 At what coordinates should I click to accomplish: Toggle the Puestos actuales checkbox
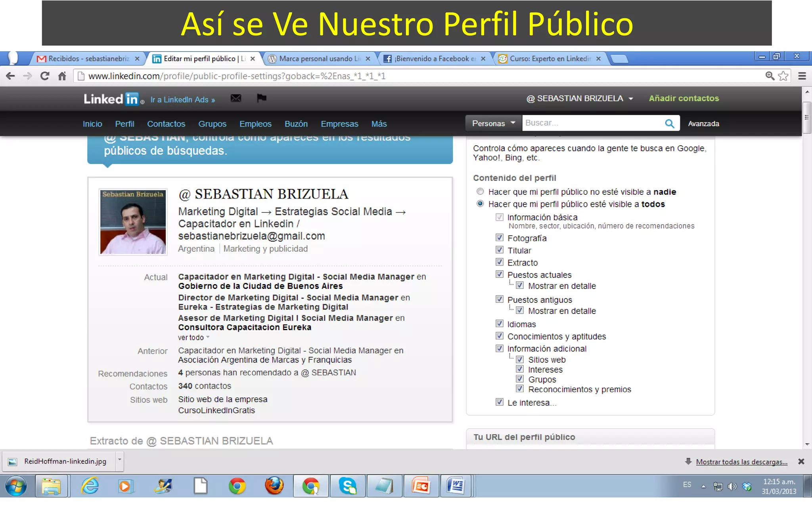[x=500, y=275]
